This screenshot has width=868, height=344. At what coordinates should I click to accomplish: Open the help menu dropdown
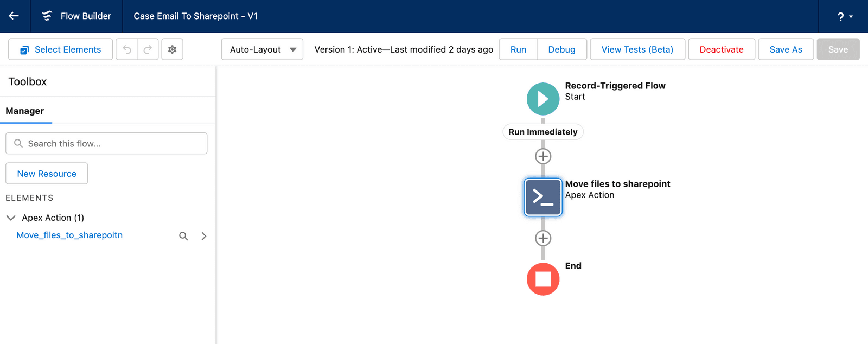[844, 17]
